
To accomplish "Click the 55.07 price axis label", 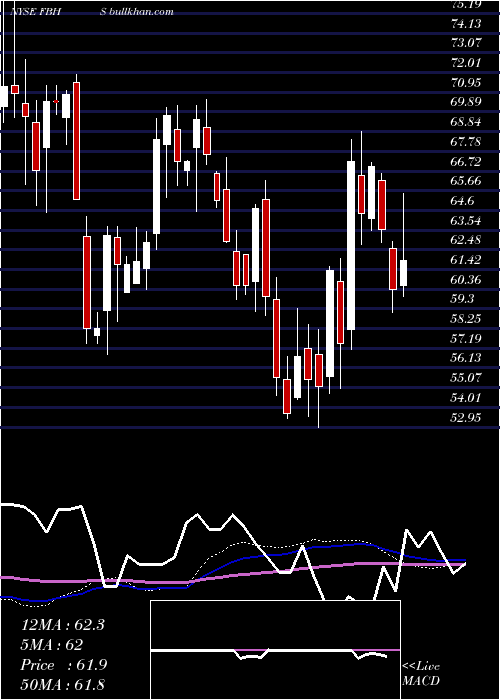I will click(x=467, y=378).
